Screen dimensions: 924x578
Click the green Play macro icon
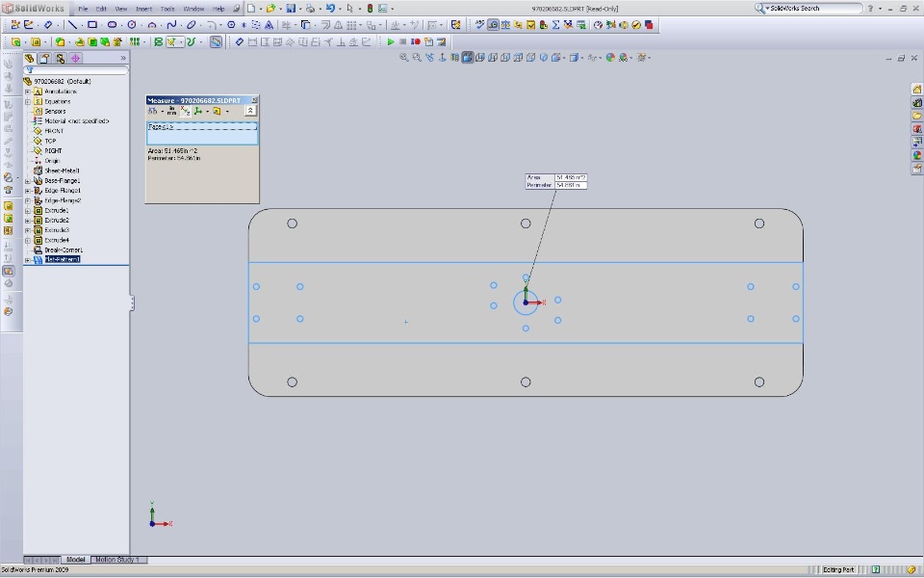pyautogui.click(x=390, y=41)
